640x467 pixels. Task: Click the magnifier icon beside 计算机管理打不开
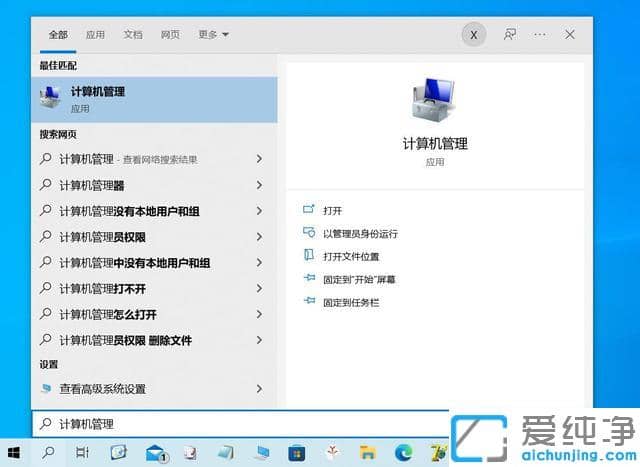coord(46,288)
